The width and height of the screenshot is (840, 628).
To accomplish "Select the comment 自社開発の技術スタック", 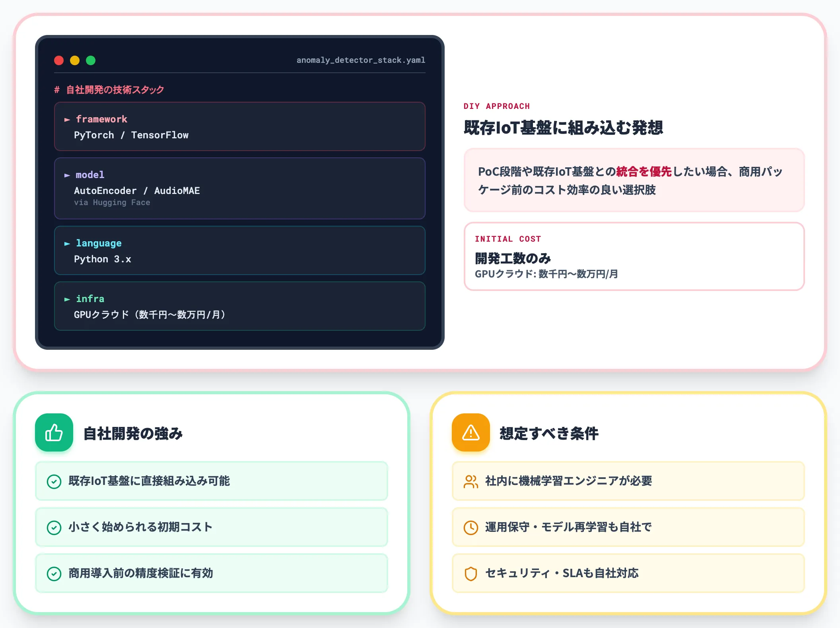I will point(109,89).
